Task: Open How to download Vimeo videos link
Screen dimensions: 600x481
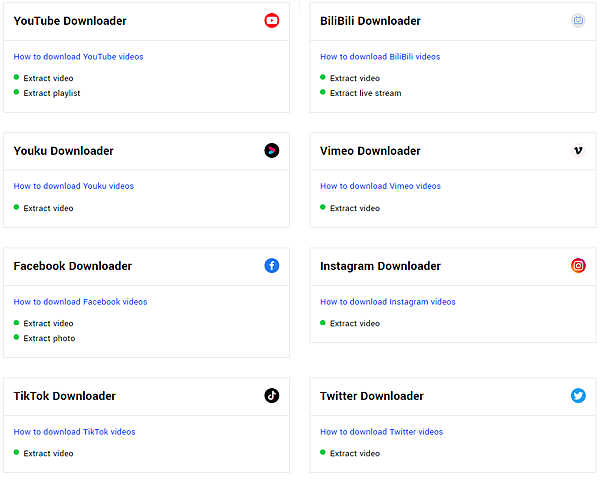Action: (x=380, y=186)
